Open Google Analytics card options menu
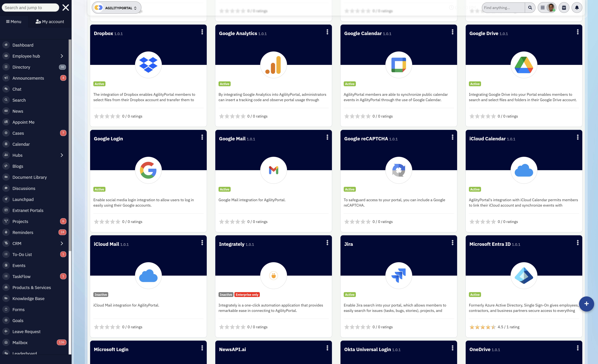 click(x=327, y=32)
